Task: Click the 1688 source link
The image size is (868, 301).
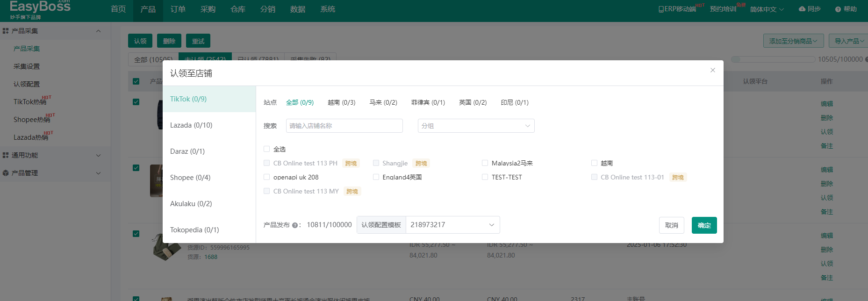Action: click(x=211, y=257)
